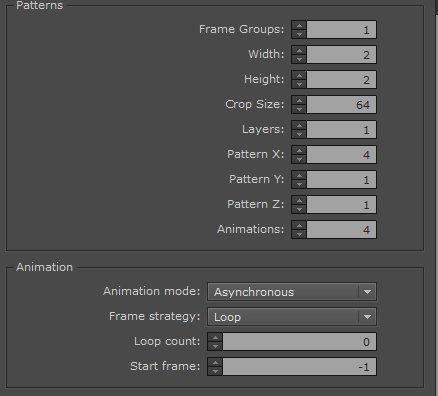
Task: Click the 'Animation mode:' label
Action: point(152,291)
